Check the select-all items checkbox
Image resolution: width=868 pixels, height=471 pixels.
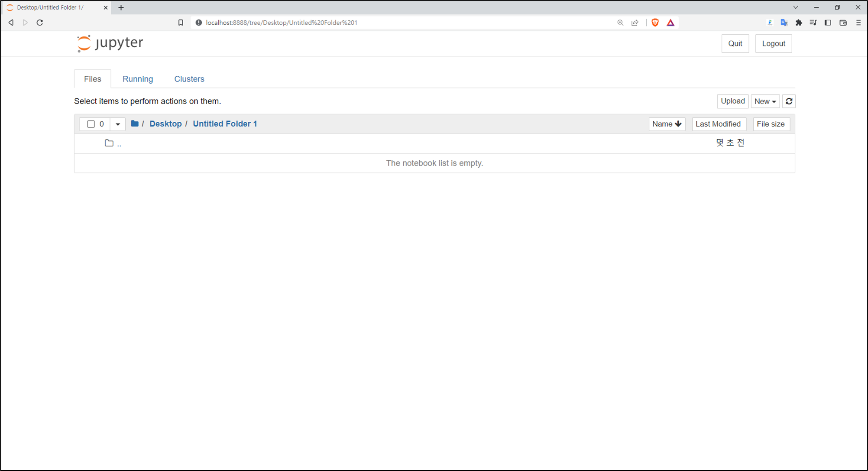(x=91, y=124)
